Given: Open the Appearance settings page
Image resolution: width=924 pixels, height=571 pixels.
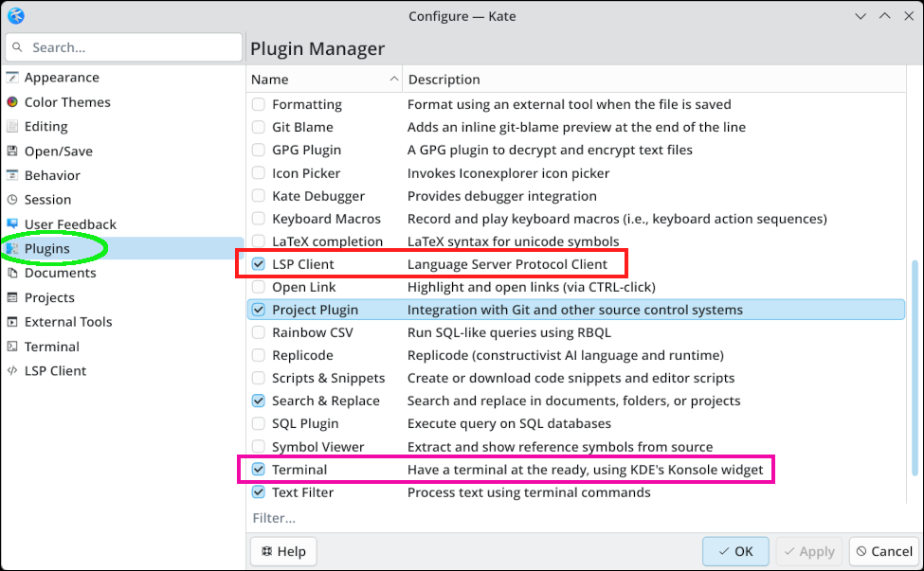Looking at the screenshot, I should pos(124,77).
